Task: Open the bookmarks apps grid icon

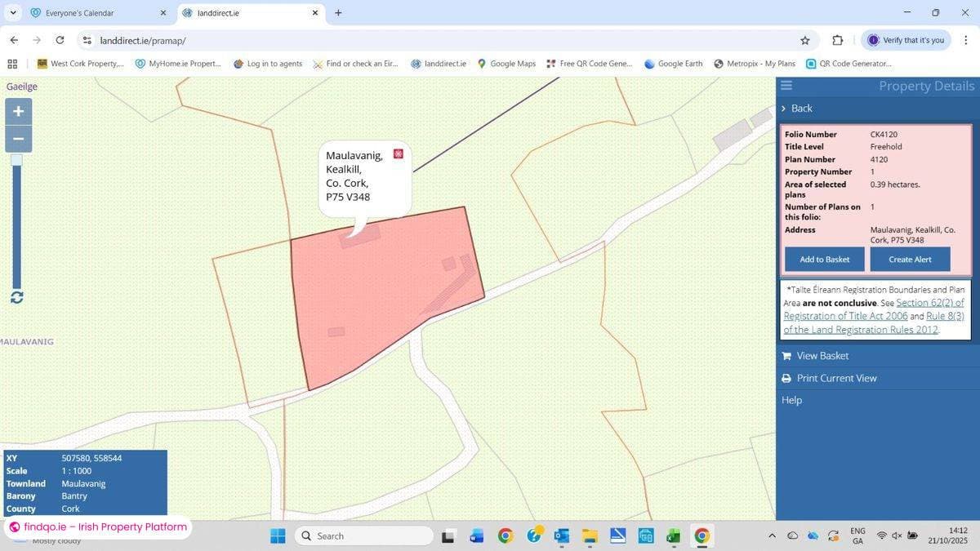Action: pyautogui.click(x=12, y=63)
